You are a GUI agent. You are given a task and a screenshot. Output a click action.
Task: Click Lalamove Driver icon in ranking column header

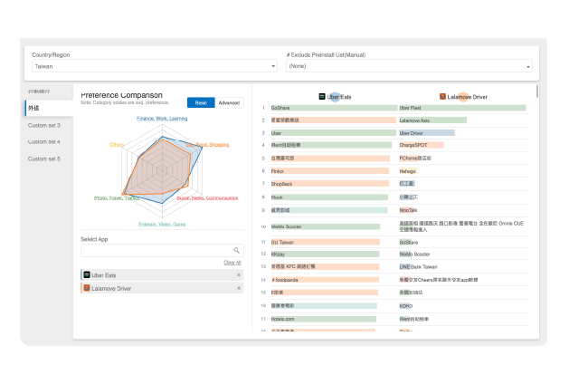(442, 97)
